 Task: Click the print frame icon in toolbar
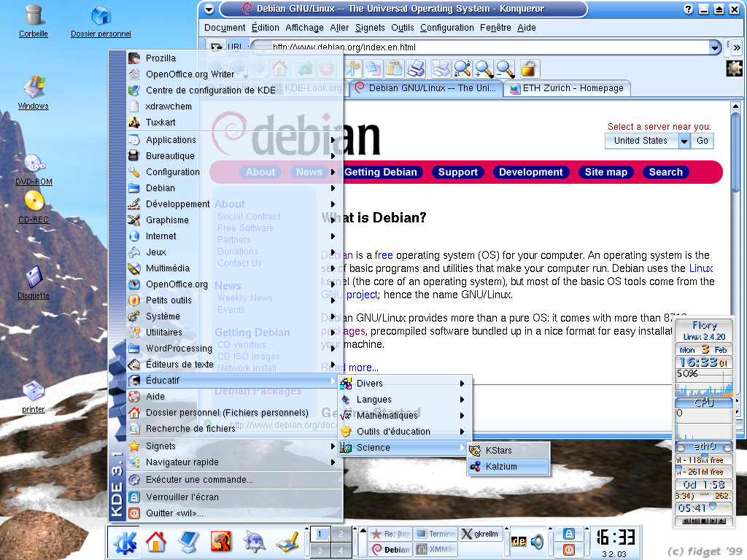441,69
